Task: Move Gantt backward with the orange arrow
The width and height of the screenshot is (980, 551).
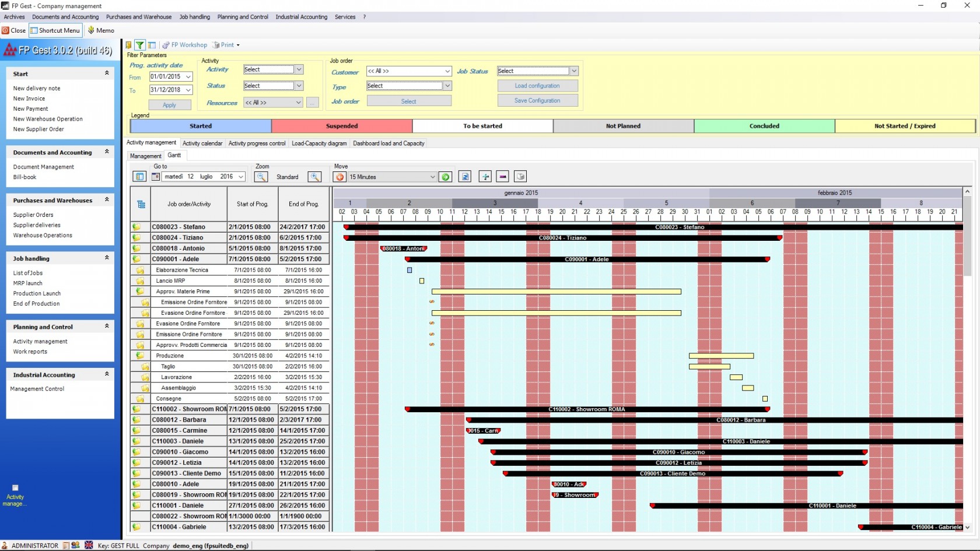Action: point(340,177)
